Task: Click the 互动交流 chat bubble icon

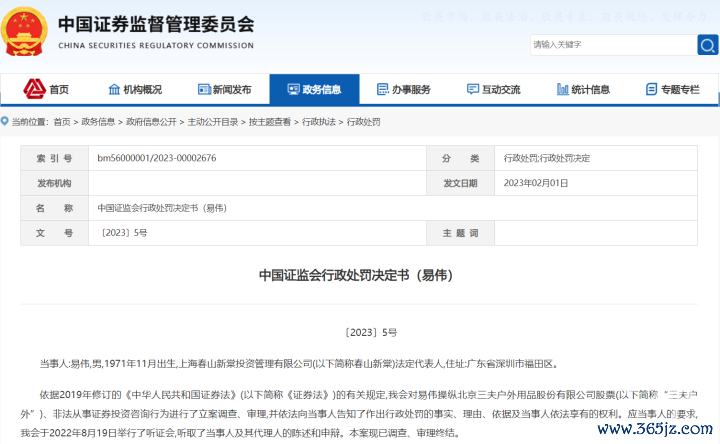Action: (x=472, y=89)
